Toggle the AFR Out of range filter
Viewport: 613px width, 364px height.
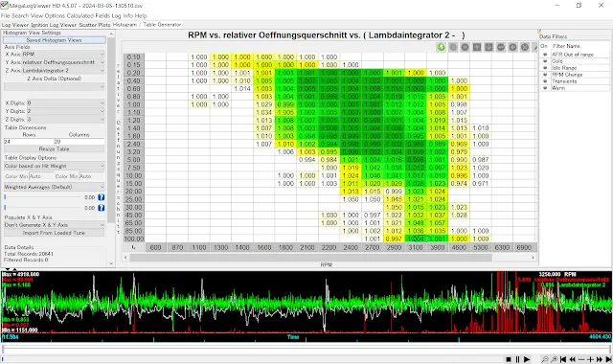point(545,55)
